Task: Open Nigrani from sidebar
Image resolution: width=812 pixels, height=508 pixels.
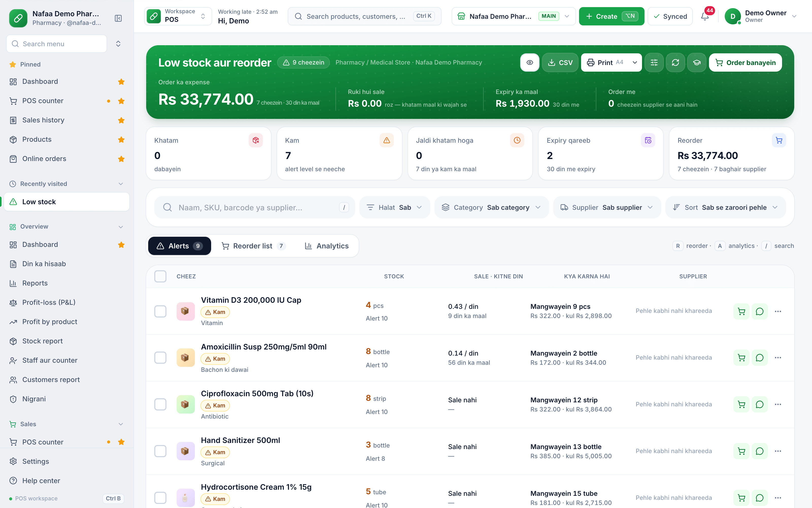Action: click(67, 399)
